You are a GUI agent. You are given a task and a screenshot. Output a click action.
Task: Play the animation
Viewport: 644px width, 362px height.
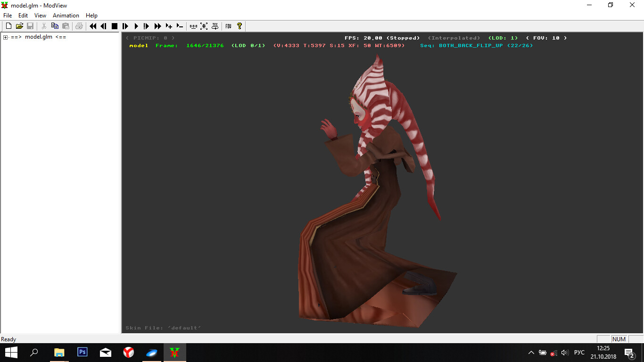coord(136,26)
